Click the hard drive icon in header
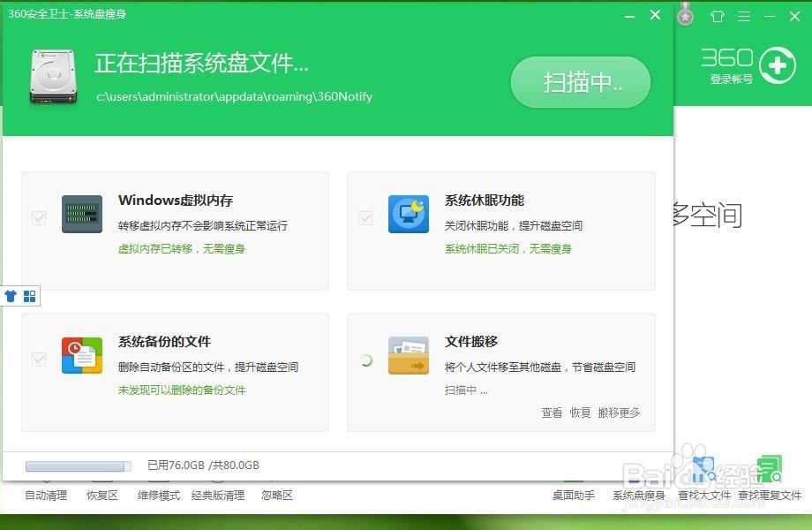This screenshot has height=530, width=812. (x=53, y=76)
